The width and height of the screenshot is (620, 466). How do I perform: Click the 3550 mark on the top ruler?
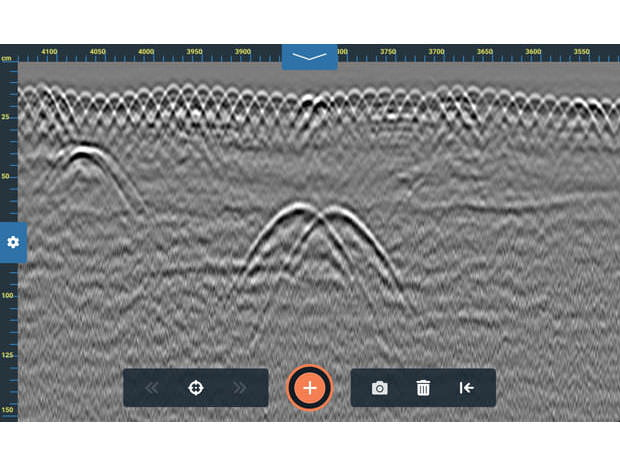coord(581,51)
